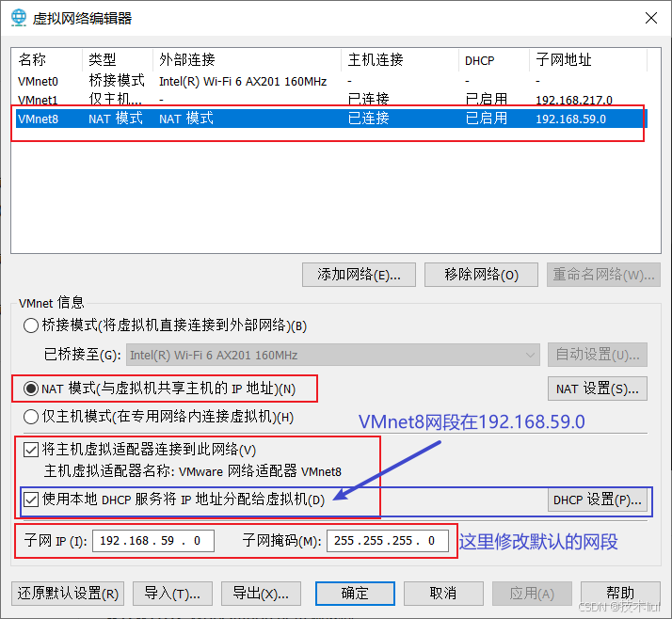Toggle 将主机虚拟适配器连接到此网络 checkbox

[31, 450]
